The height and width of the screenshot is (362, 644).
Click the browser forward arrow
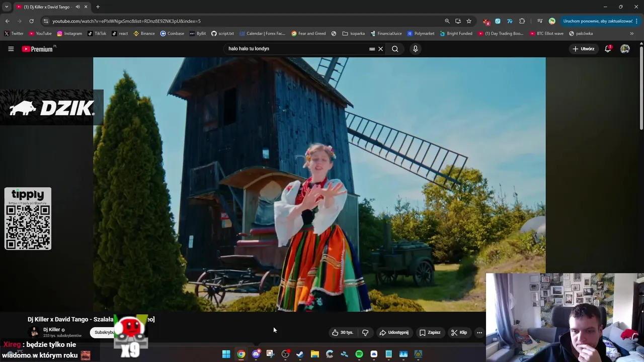19,21
